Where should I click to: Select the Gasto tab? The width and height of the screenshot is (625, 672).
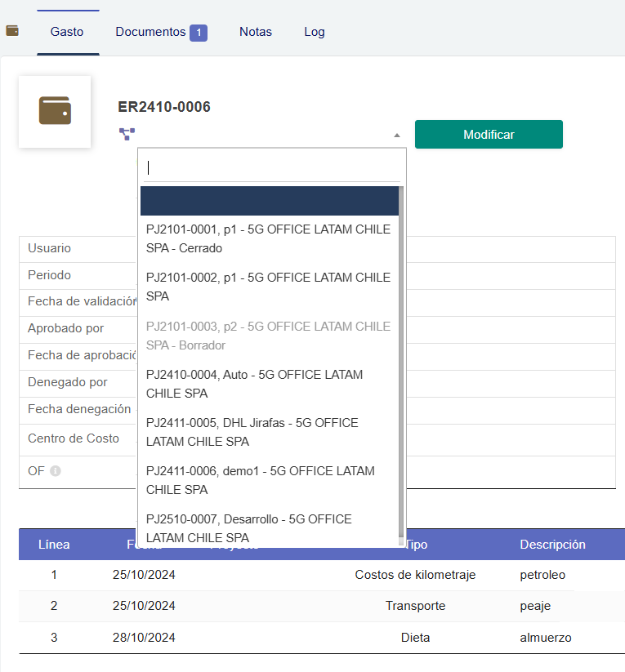coord(67,32)
